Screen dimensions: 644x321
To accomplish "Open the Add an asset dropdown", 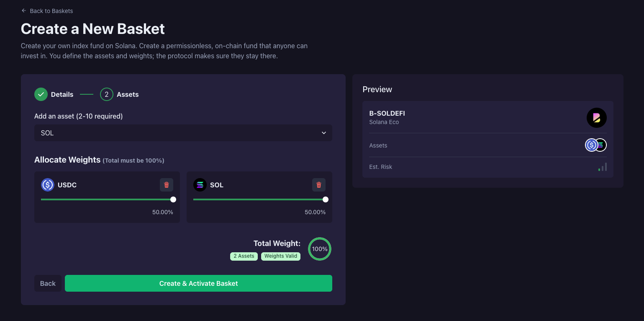I will click(x=183, y=133).
